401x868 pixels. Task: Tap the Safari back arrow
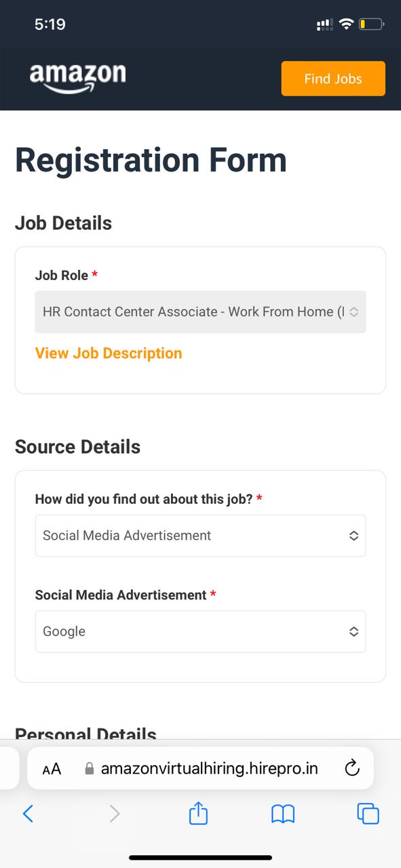[28, 813]
